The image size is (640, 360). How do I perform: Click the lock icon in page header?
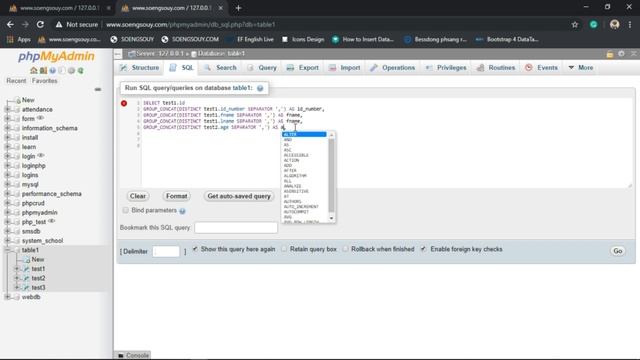tap(610, 54)
